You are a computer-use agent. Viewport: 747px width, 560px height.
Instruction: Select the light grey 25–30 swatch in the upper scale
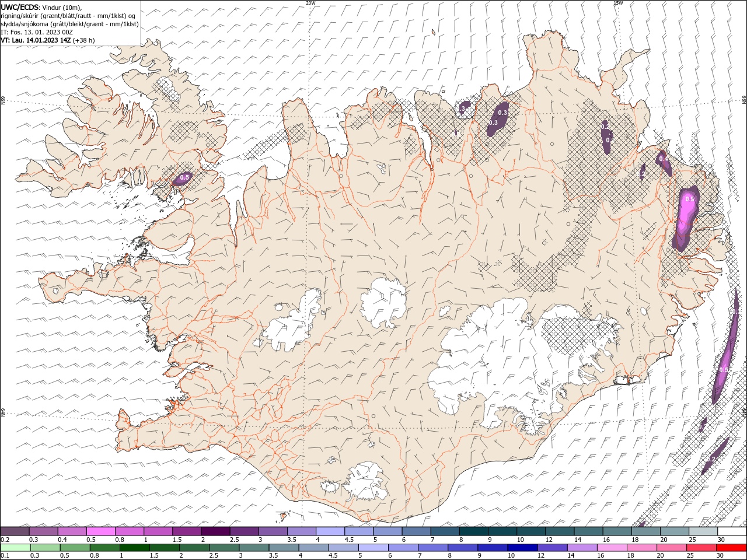click(x=702, y=531)
